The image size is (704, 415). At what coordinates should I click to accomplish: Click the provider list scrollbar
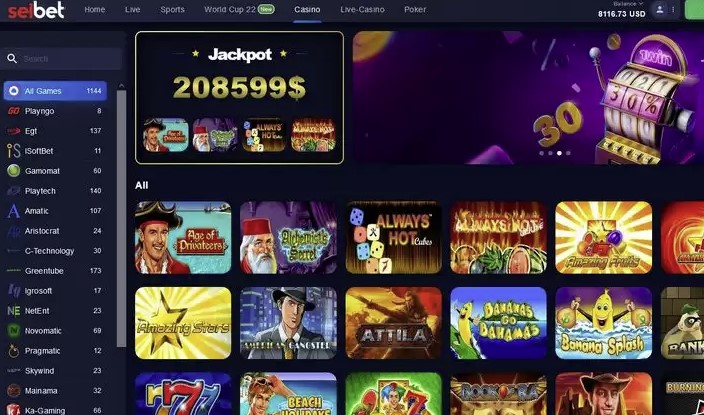[121, 218]
